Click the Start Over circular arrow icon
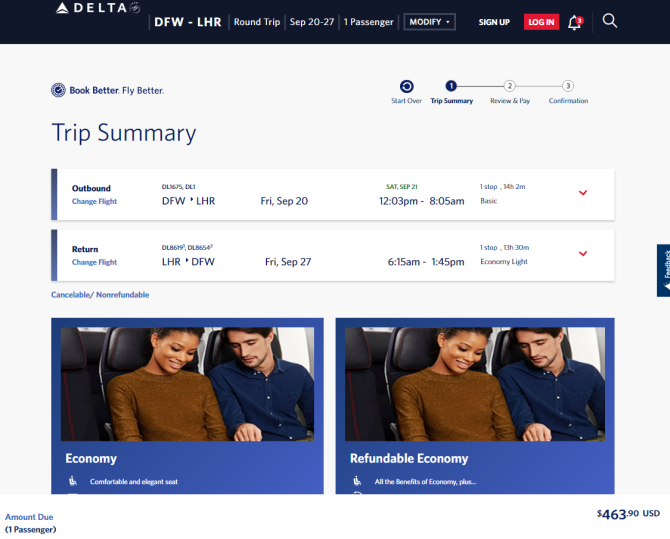This screenshot has height=539, width=670. pos(406,86)
